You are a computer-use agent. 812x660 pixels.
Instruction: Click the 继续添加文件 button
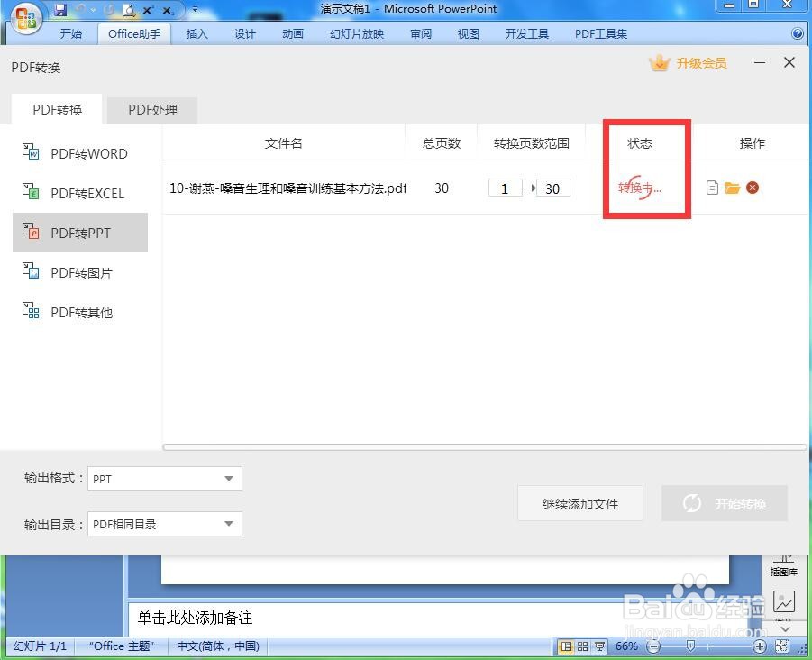(579, 503)
